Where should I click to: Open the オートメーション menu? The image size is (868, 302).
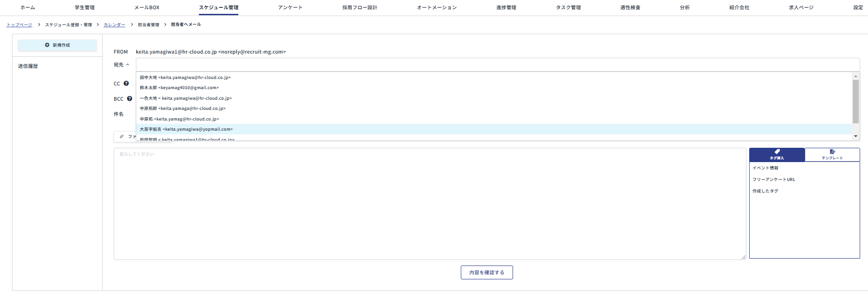coord(437,7)
